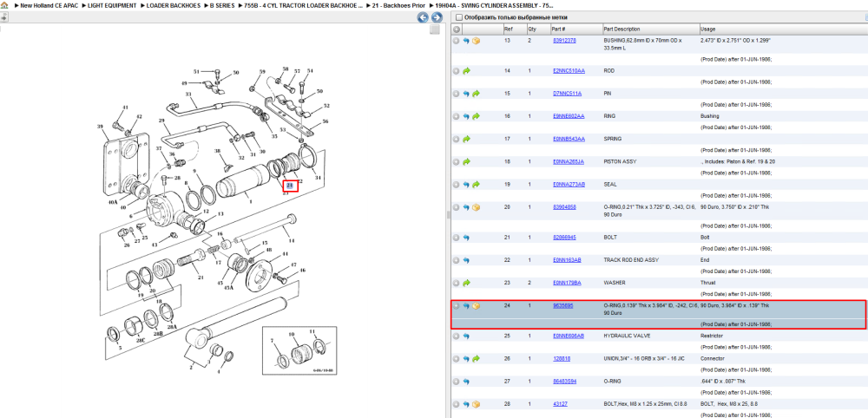Viewport: 868px width, 418px height.
Task: Select the gray circle in O-RING row 27
Action: point(457,381)
